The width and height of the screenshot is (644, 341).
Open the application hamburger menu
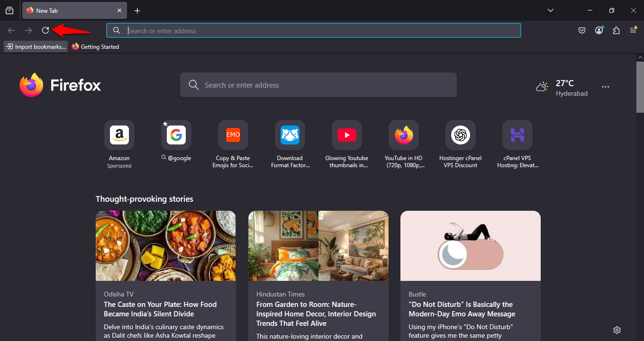tap(633, 30)
